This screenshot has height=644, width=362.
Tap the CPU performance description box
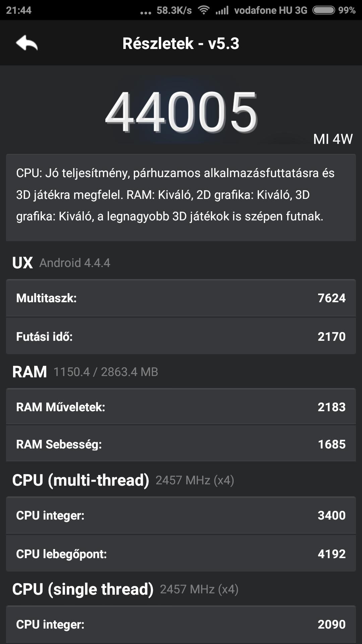point(181,198)
